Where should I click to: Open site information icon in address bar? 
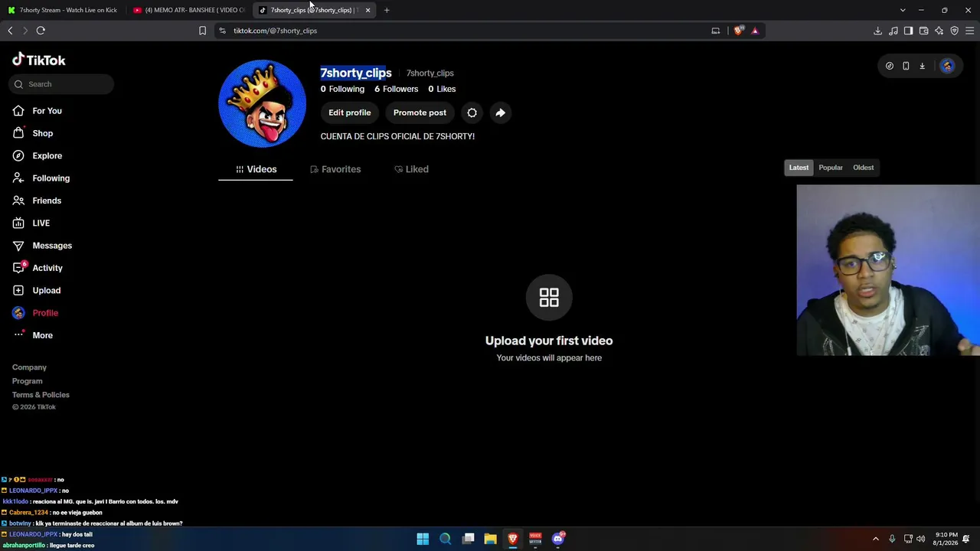(x=222, y=31)
